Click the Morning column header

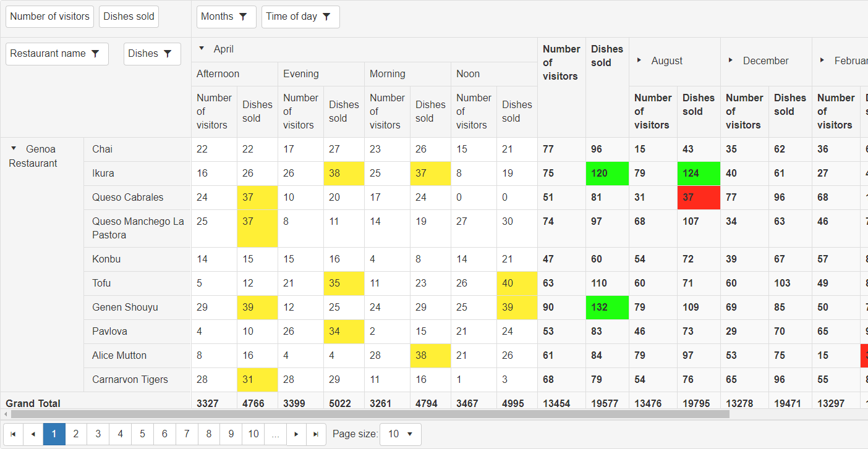408,74
